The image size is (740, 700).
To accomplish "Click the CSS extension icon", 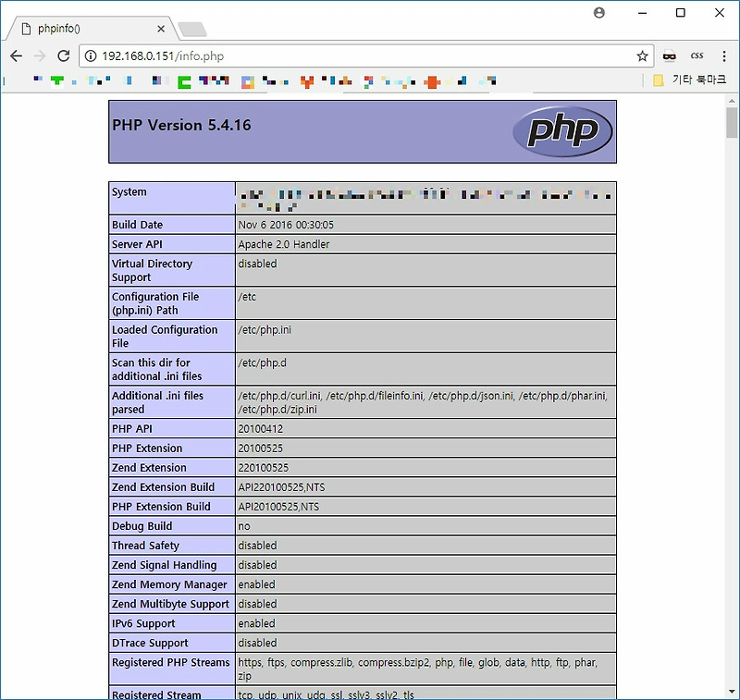I will point(697,55).
